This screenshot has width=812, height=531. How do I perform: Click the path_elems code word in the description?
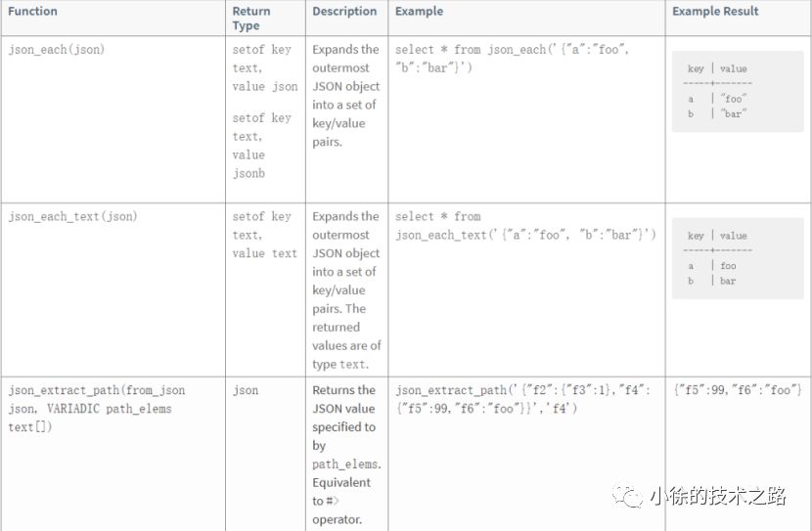pyautogui.click(x=346, y=465)
